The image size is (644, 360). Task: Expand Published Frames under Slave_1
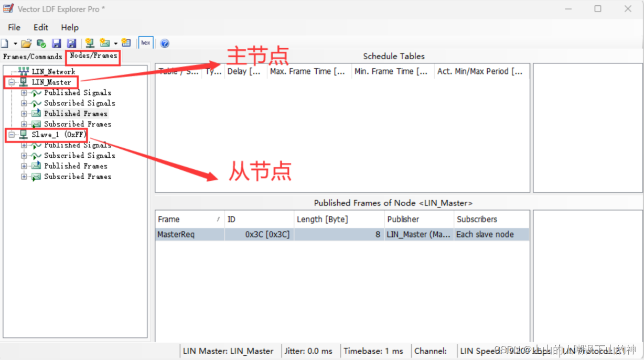click(24, 166)
